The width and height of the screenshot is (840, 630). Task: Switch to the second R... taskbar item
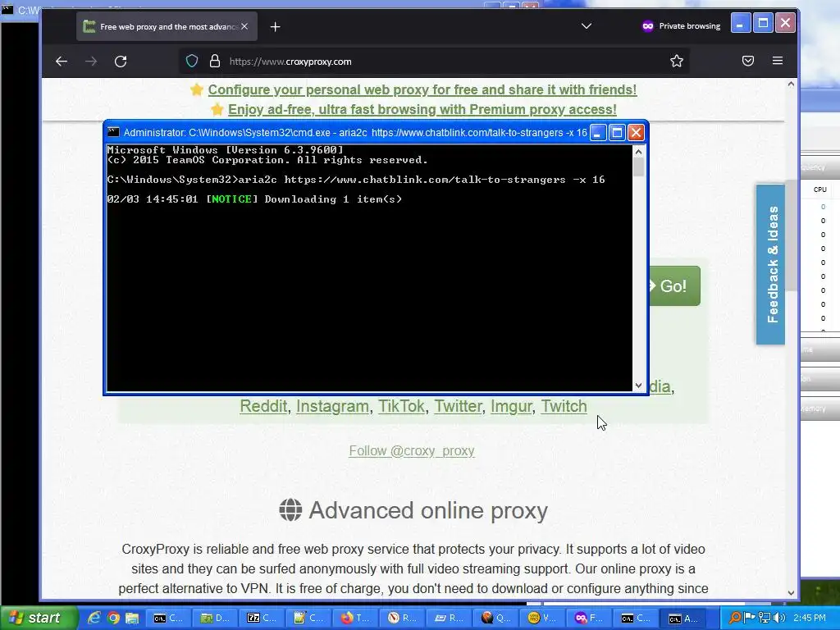[x=449, y=618]
